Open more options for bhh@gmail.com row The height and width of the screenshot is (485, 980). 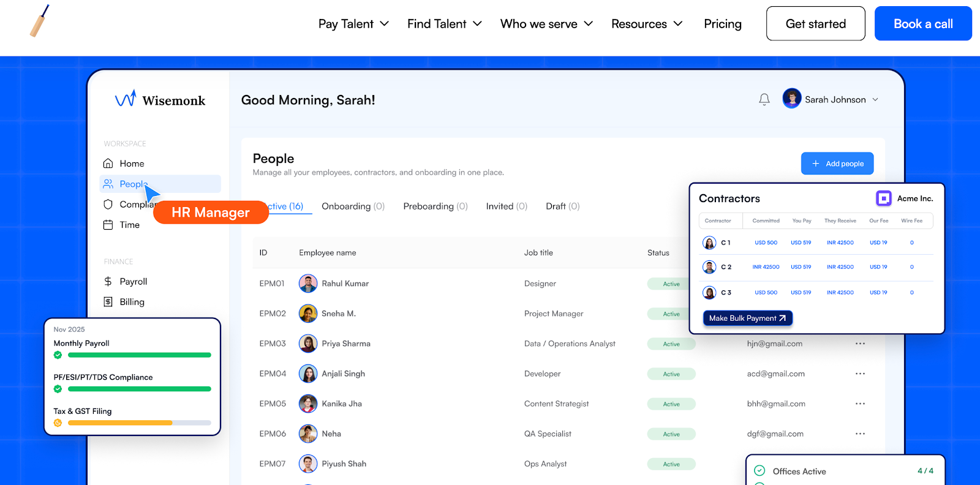[x=861, y=404]
